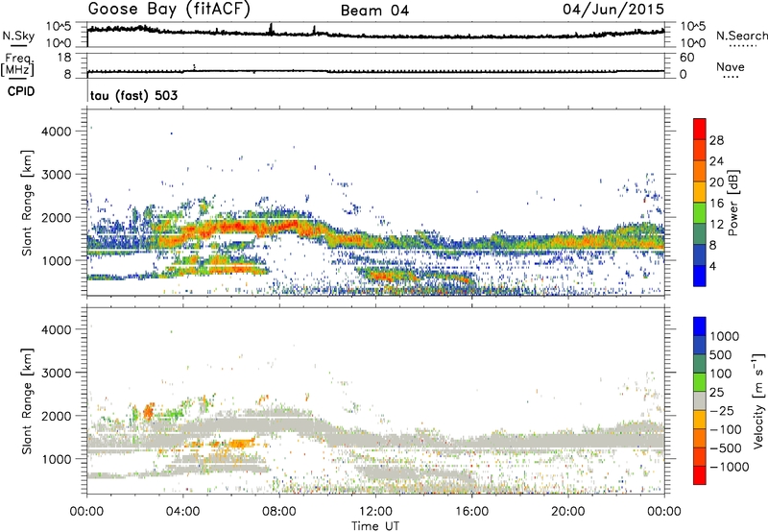Click the date '04/Jun/2015'
This screenshot has height=532, width=768.
[x=613, y=10]
